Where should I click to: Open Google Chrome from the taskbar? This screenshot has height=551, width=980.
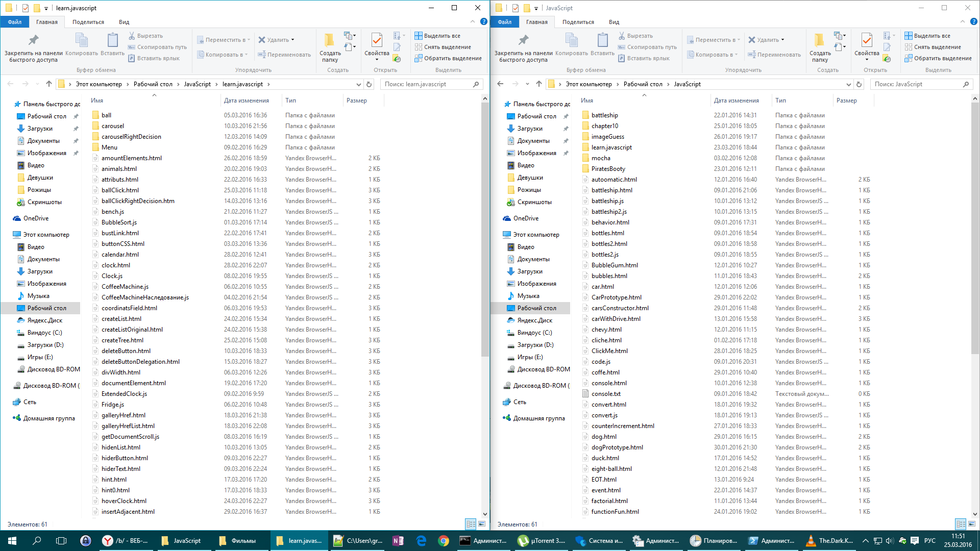443,541
